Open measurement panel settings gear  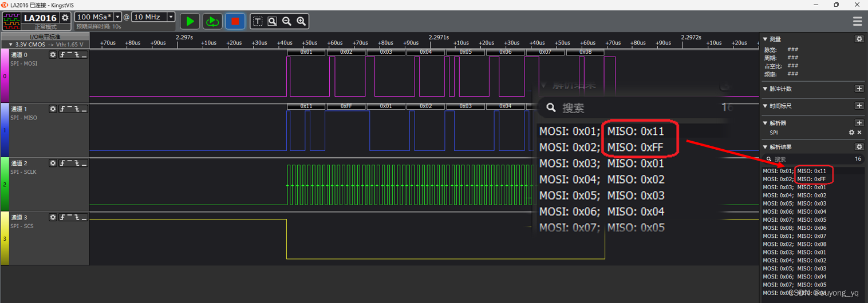click(x=859, y=39)
